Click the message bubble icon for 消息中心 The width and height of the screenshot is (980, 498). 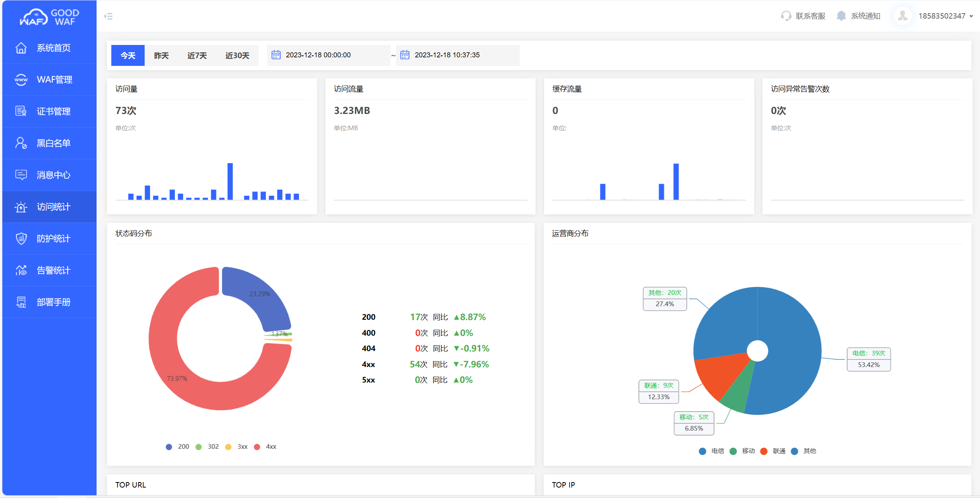point(21,175)
